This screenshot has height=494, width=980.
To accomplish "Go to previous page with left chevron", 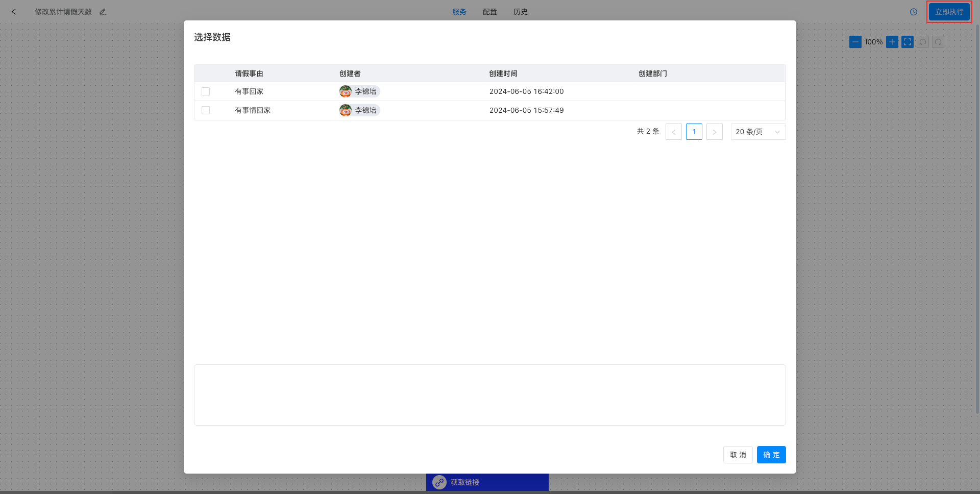I will 674,132.
